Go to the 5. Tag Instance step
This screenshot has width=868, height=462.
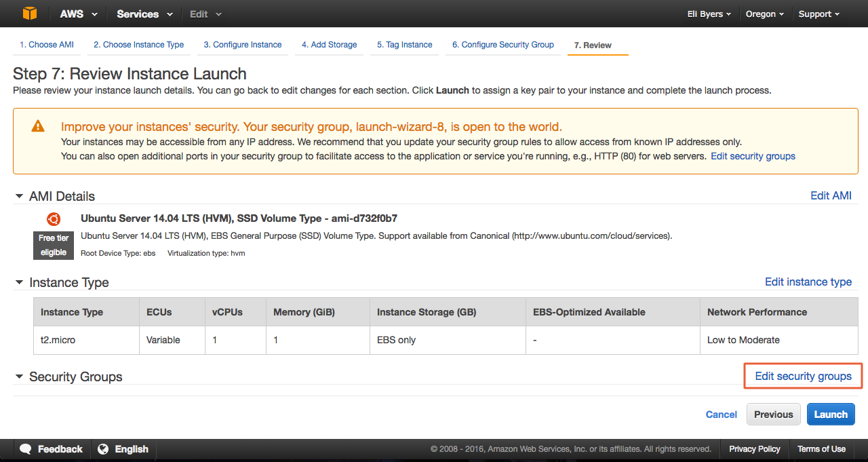pos(405,45)
